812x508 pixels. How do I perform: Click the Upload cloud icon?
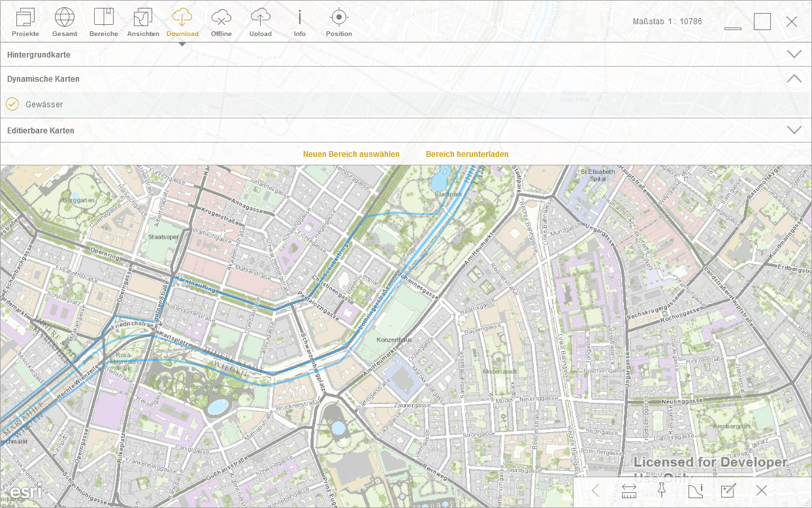261,22
